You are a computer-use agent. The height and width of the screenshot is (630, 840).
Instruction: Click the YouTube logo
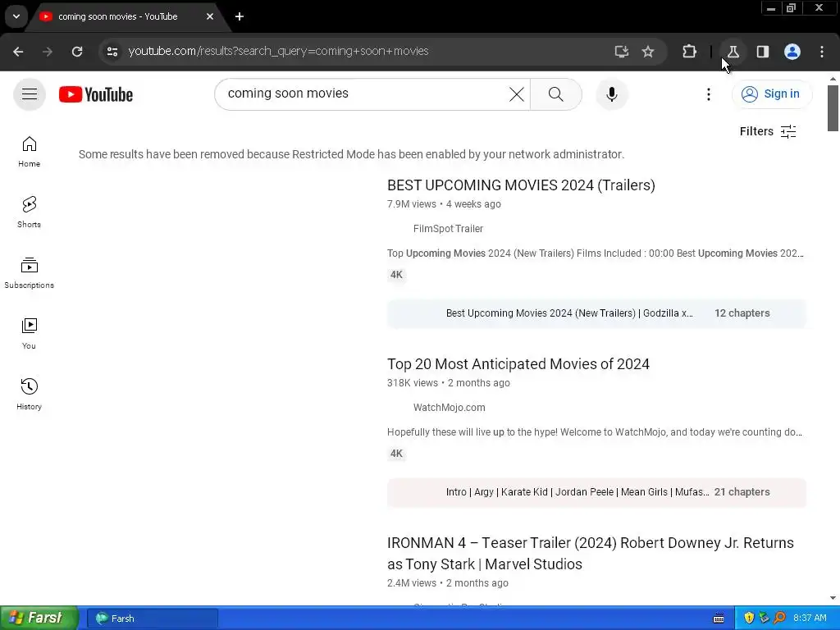pyautogui.click(x=96, y=94)
